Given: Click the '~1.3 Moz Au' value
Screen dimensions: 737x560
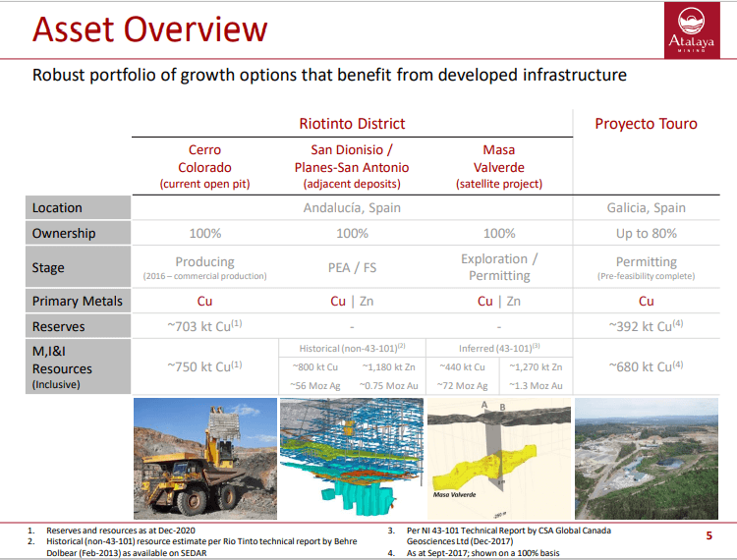Looking at the screenshot, I should 536,386.
